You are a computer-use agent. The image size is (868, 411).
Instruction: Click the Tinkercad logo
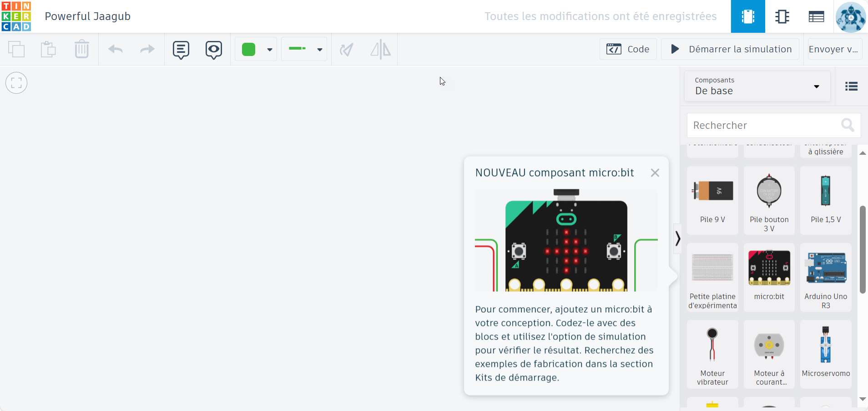pyautogui.click(x=16, y=16)
